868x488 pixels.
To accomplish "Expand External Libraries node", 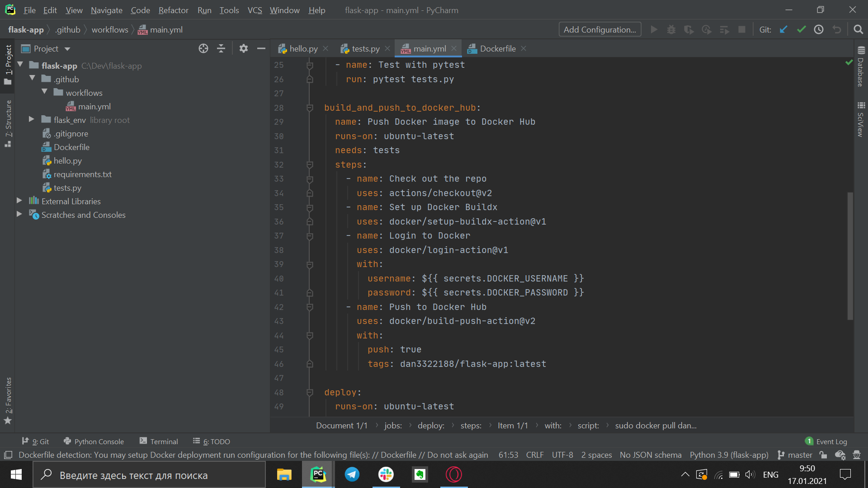I will [x=19, y=201].
